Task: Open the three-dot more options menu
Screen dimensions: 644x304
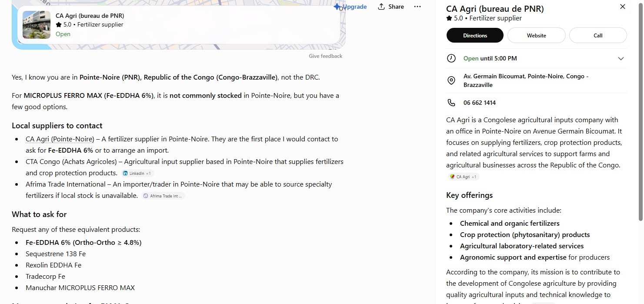Action: point(417,7)
